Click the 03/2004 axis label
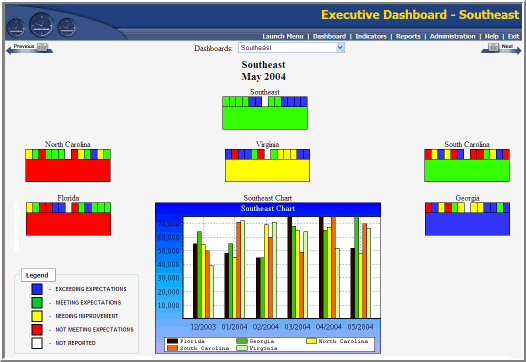This screenshot has height=362, width=526. [x=297, y=327]
